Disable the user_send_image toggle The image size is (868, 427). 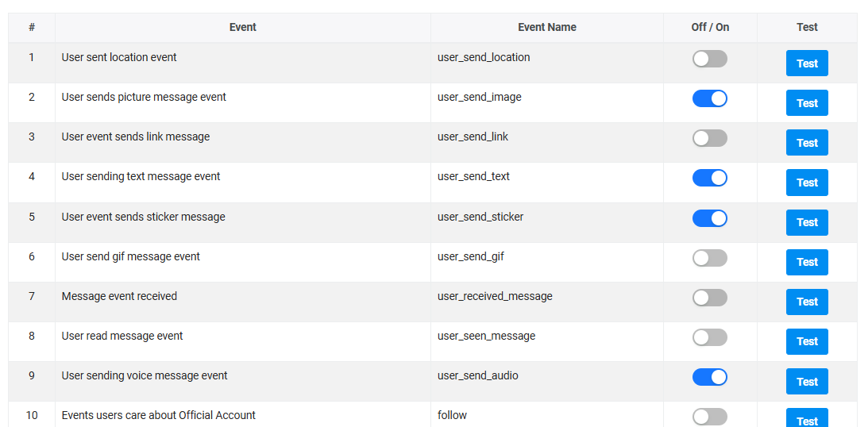710,98
